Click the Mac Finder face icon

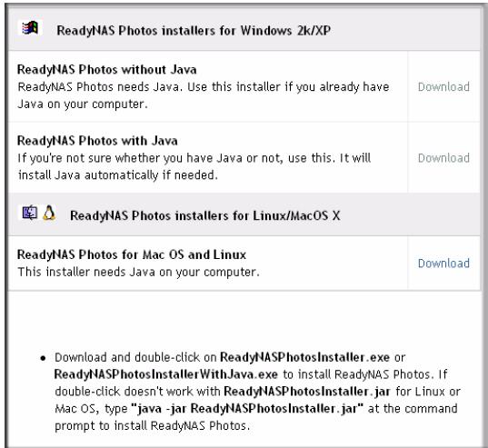pyautogui.click(x=30, y=214)
